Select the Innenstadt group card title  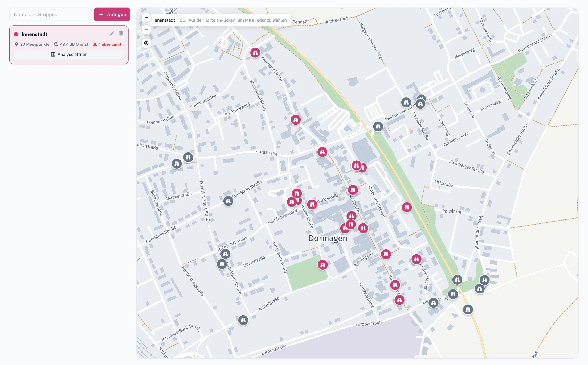point(34,34)
